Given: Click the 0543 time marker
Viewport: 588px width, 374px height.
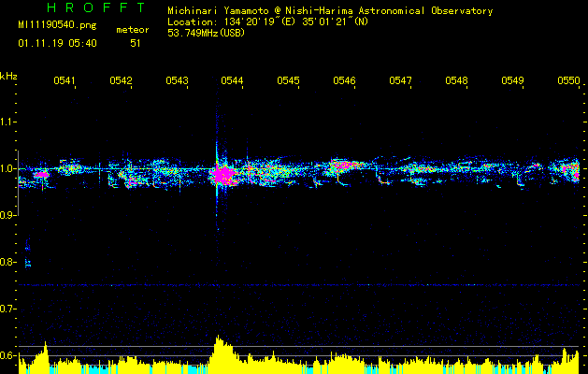Looking at the screenshot, I should coord(177,80).
